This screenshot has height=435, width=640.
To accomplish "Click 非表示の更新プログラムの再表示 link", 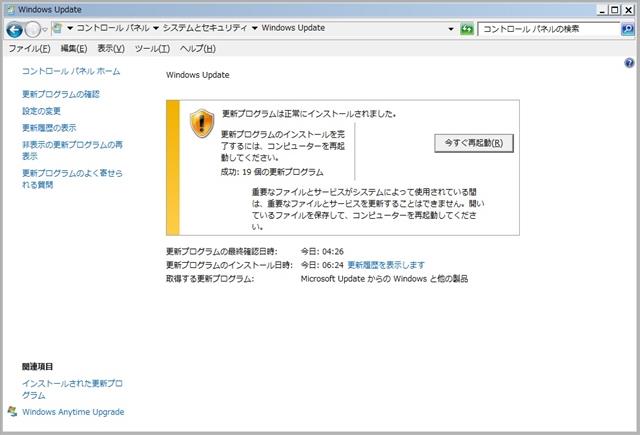I will click(x=72, y=150).
